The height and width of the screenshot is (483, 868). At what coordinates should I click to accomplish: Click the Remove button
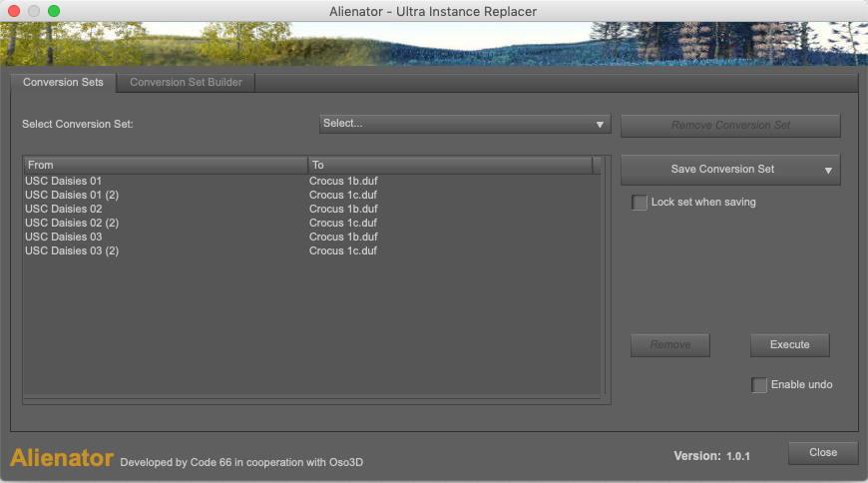click(670, 345)
